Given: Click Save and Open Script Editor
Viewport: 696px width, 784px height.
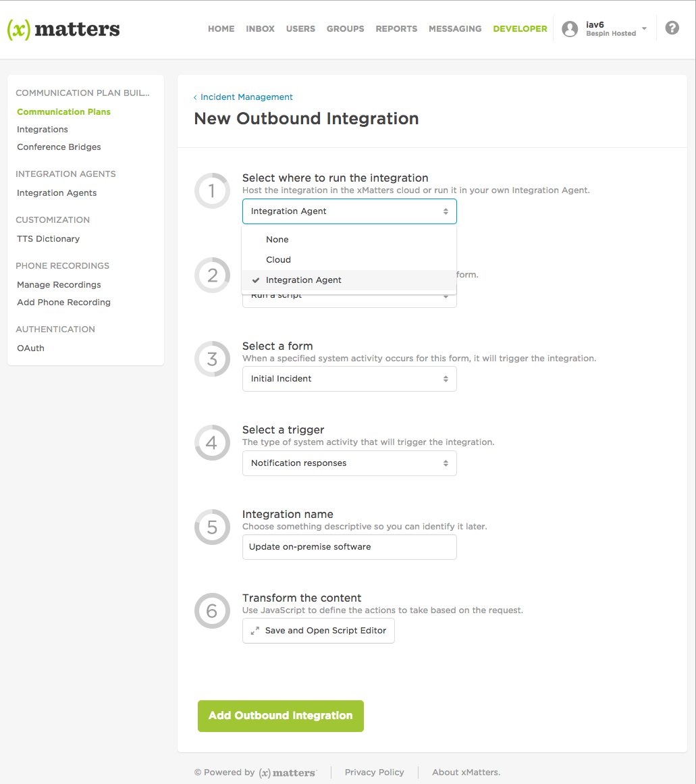Looking at the screenshot, I should (x=319, y=631).
